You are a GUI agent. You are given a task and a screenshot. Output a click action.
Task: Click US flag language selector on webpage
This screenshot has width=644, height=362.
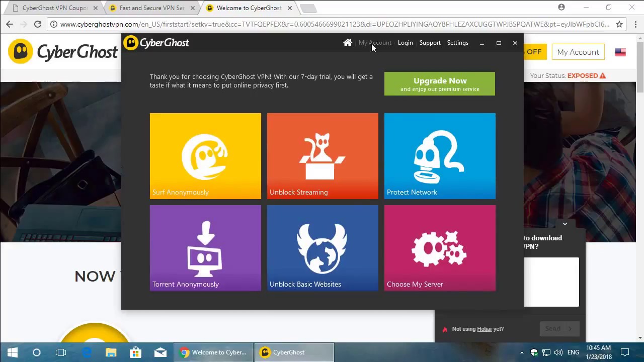click(x=620, y=52)
